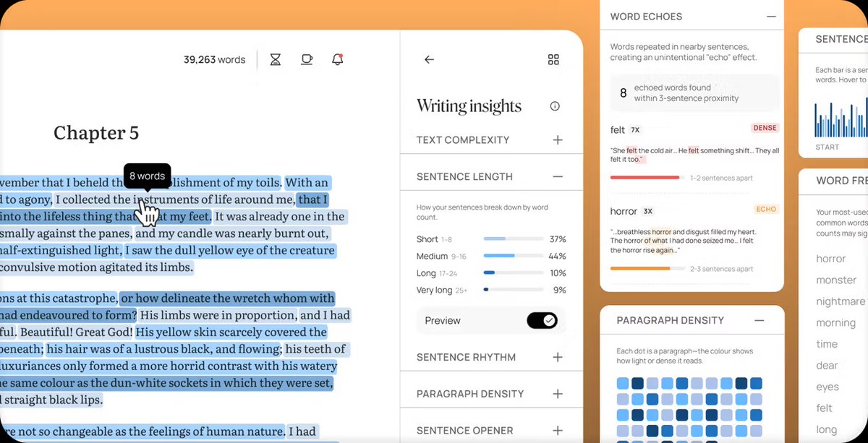Click the Chapter 5 heading
The height and width of the screenshot is (443, 868).
click(96, 133)
